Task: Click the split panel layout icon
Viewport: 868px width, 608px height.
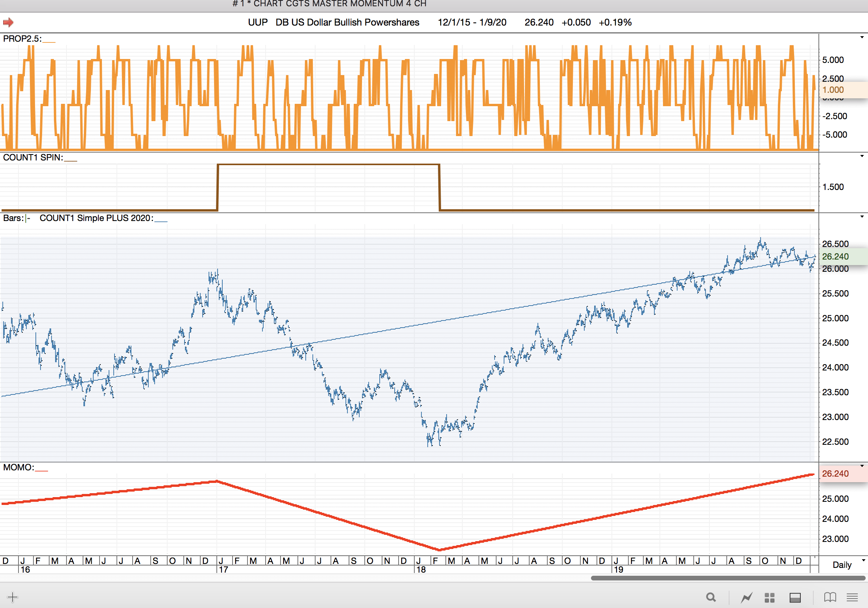Action: pyautogui.click(x=795, y=597)
